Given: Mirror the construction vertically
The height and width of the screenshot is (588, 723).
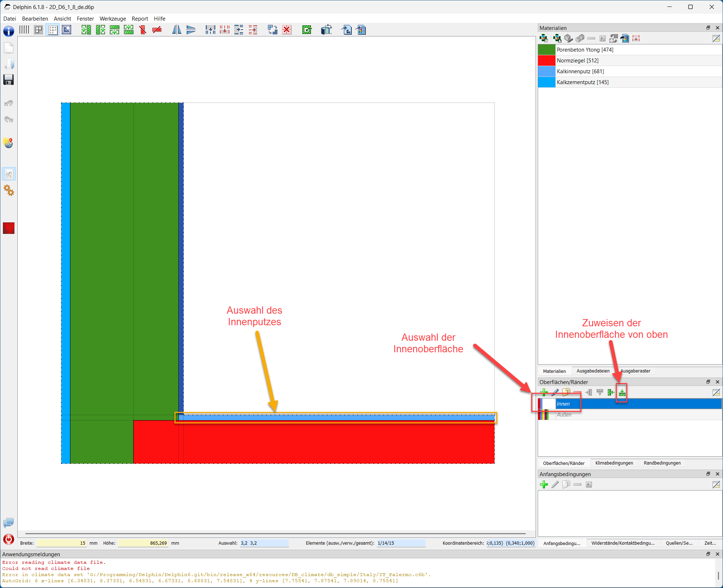Looking at the screenshot, I should click(191, 30).
